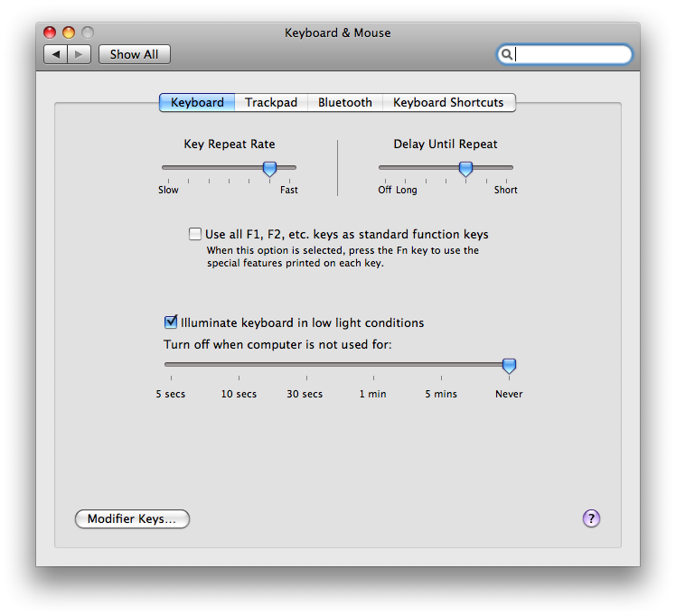
Task: Open the purple help question mark
Action: coord(591,518)
